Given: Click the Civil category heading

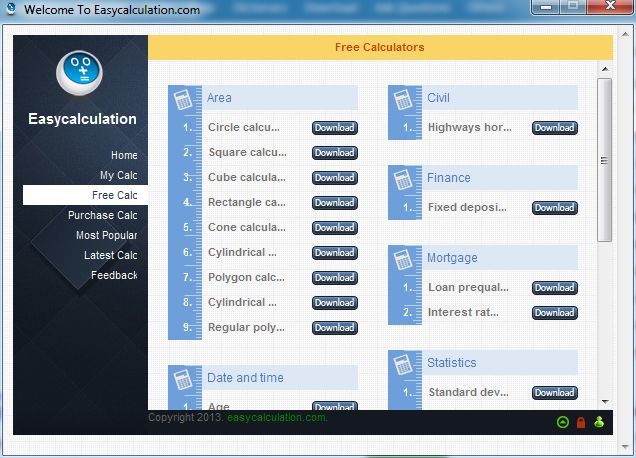Looking at the screenshot, I should pos(438,98).
